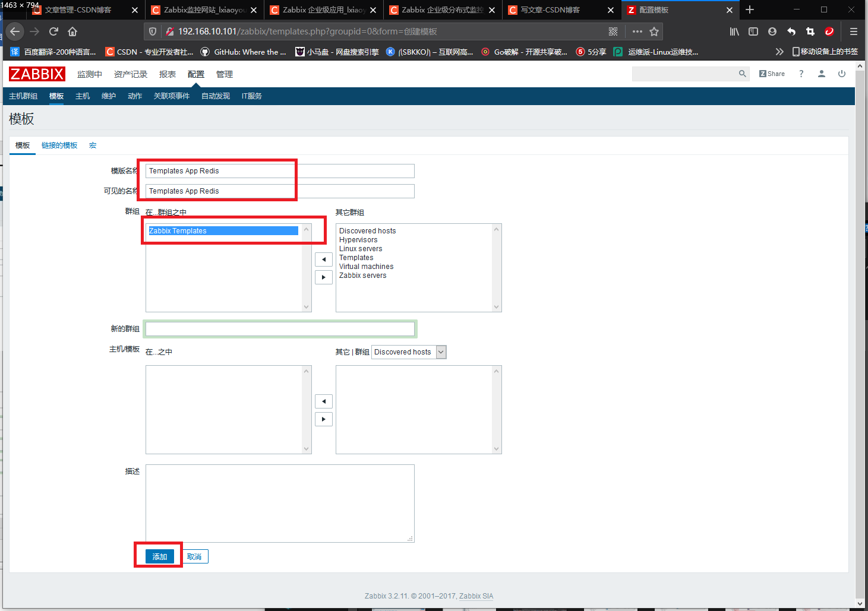Open a new browser tab with plus

(750, 10)
